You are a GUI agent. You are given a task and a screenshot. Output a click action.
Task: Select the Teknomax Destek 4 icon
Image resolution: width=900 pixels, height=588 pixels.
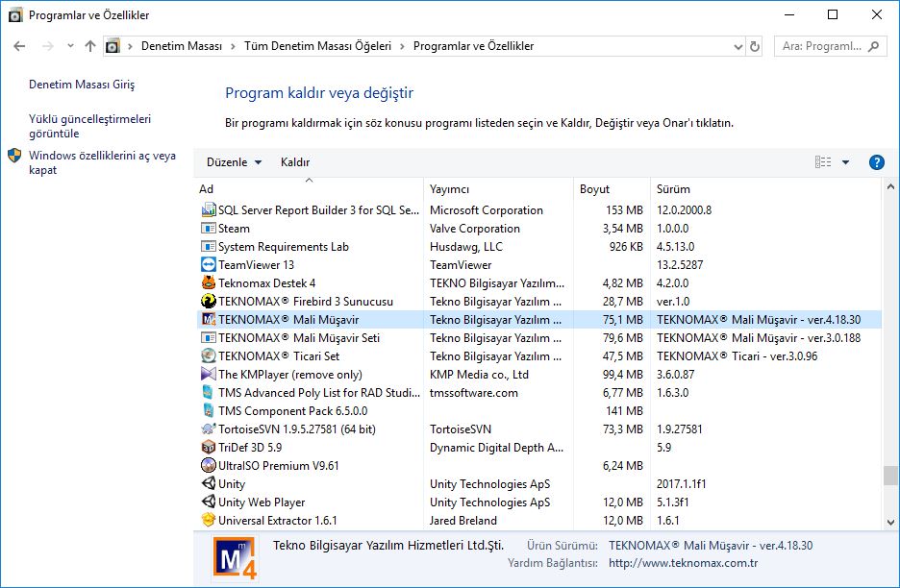coord(209,283)
